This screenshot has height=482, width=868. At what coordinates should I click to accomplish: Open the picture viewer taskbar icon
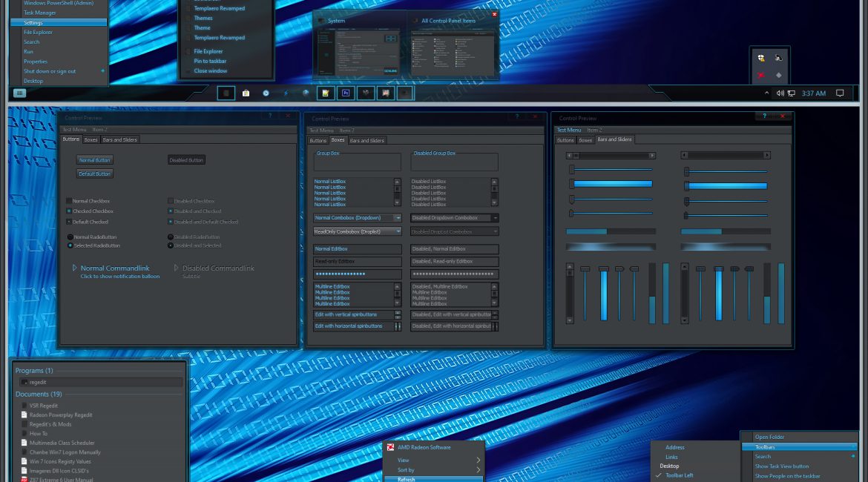coord(386,93)
